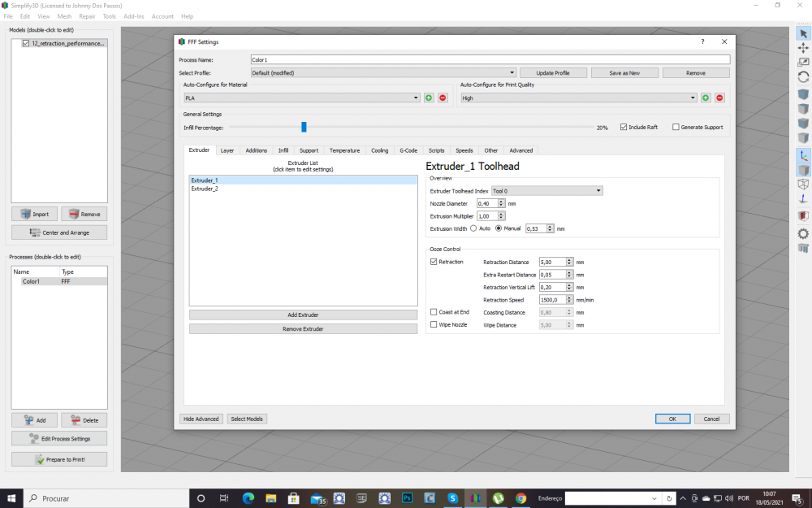Open support structures tool icon
Viewport: 812px width, 508px height.
[x=803, y=248]
